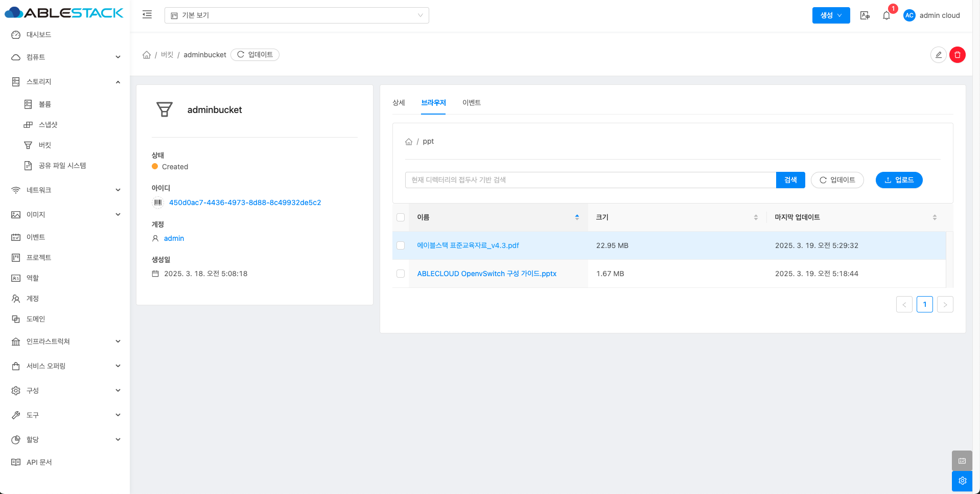Switch to the 이벤트 tab

471,103
